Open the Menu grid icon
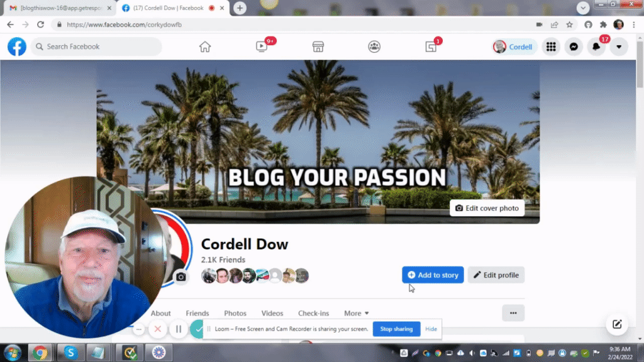 click(x=551, y=47)
